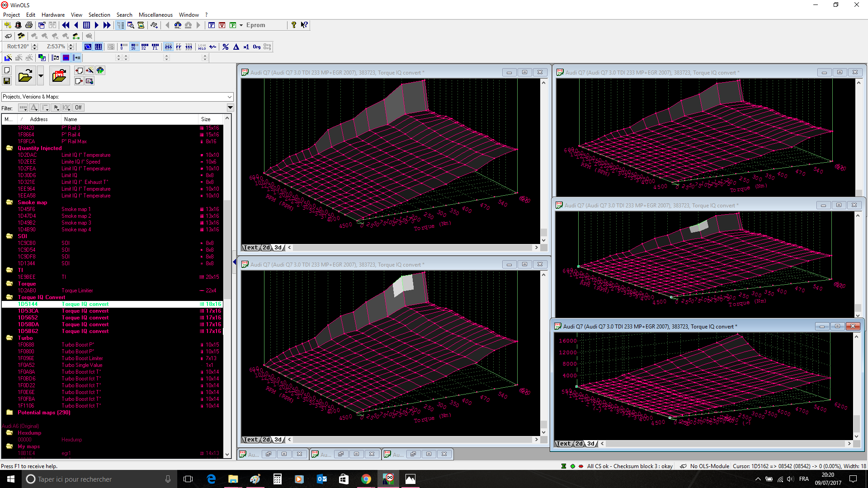Select the 32-bit data width icon
This screenshot has width=868, height=488.
click(145, 47)
